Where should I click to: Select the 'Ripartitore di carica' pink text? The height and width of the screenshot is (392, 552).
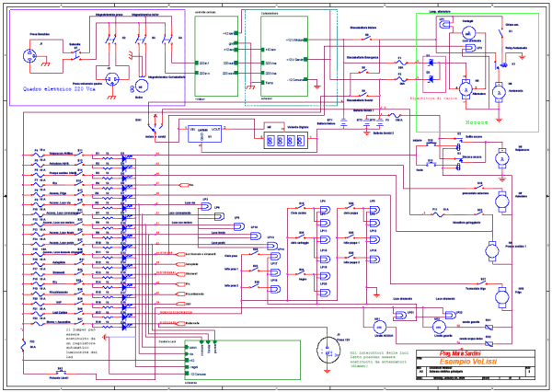(433, 98)
